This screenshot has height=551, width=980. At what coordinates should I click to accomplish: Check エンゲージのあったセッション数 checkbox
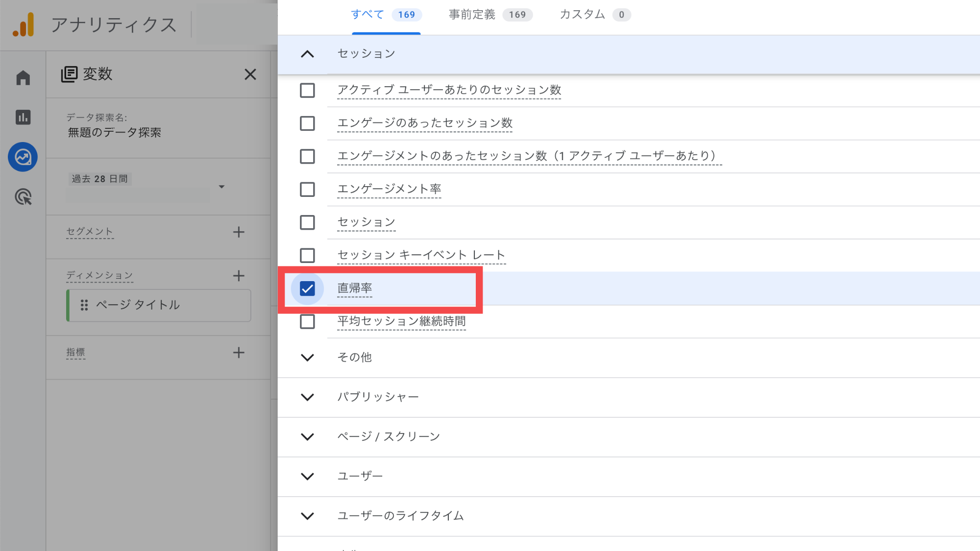tap(307, 123)
